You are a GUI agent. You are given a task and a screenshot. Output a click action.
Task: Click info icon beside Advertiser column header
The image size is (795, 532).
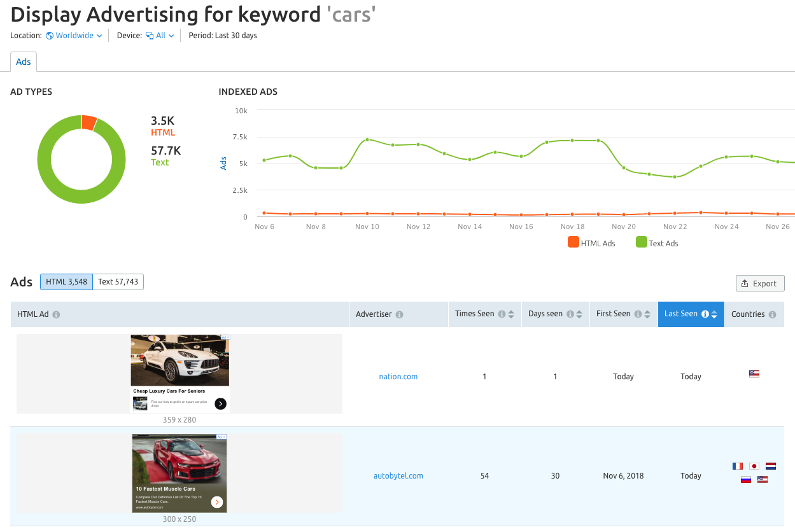coord(399,315)
